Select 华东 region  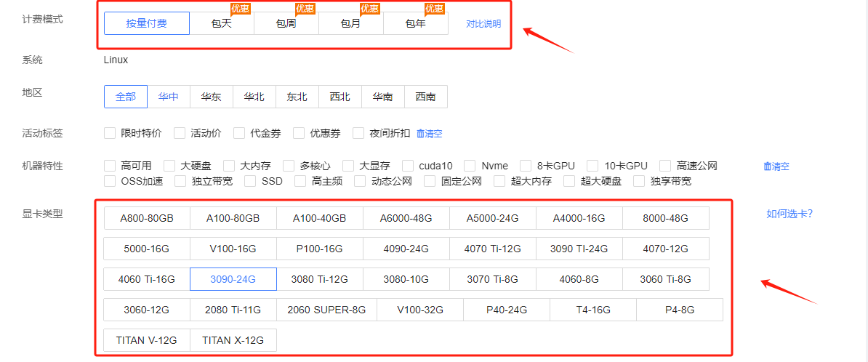(212, 97)
